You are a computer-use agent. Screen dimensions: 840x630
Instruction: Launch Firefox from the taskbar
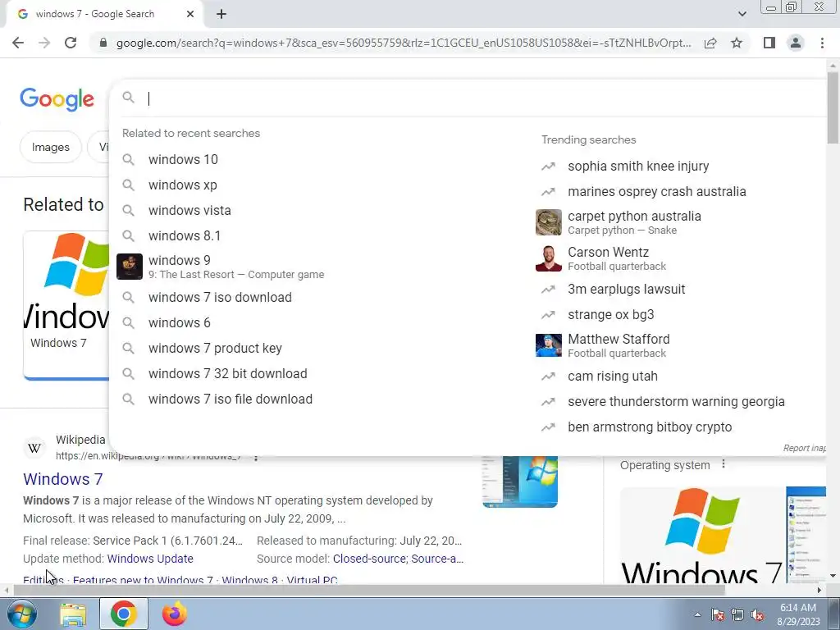click(175, 614)
